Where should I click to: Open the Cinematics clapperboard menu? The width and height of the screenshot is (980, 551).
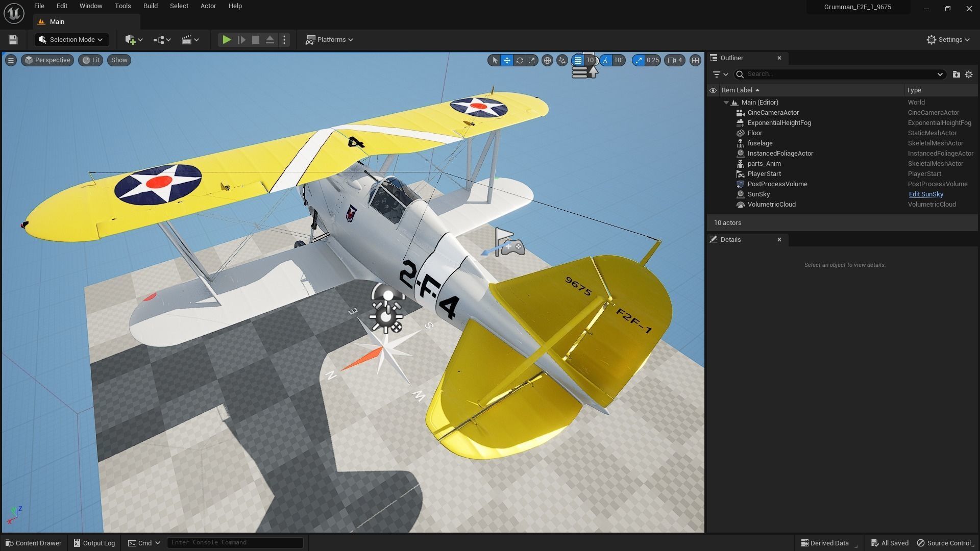pos(190,40)
